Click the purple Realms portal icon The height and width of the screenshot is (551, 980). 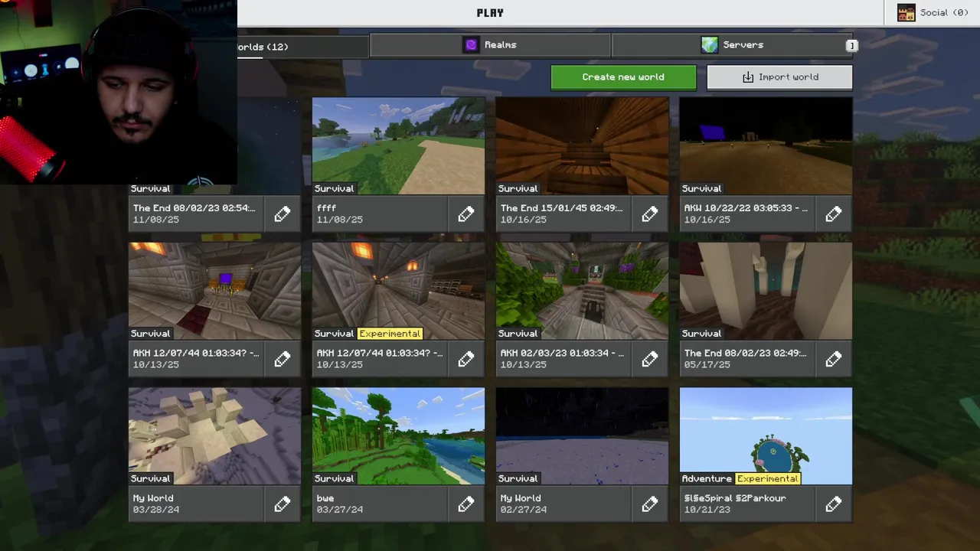coord(472,45)
